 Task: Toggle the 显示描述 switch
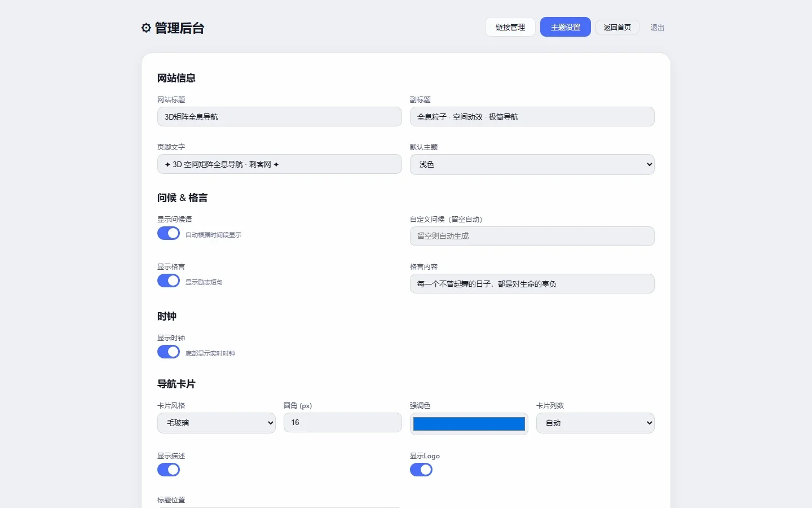pyautogui.click(x=169, y=470)
